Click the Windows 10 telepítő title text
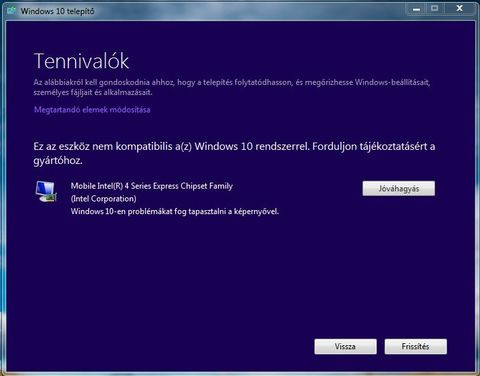The width and height of the screenshot is (480, 376). pos(57,11)
